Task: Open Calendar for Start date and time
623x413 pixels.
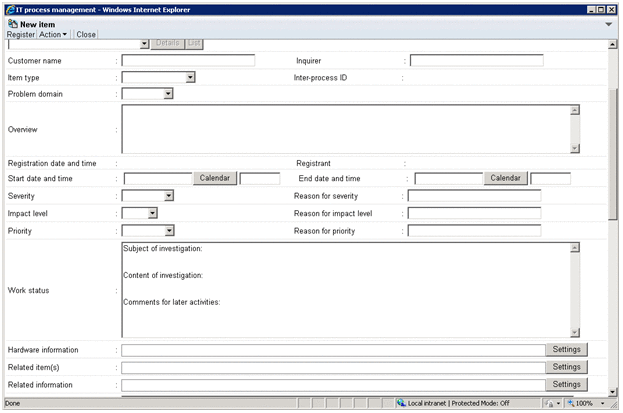Action: [215, 178]
